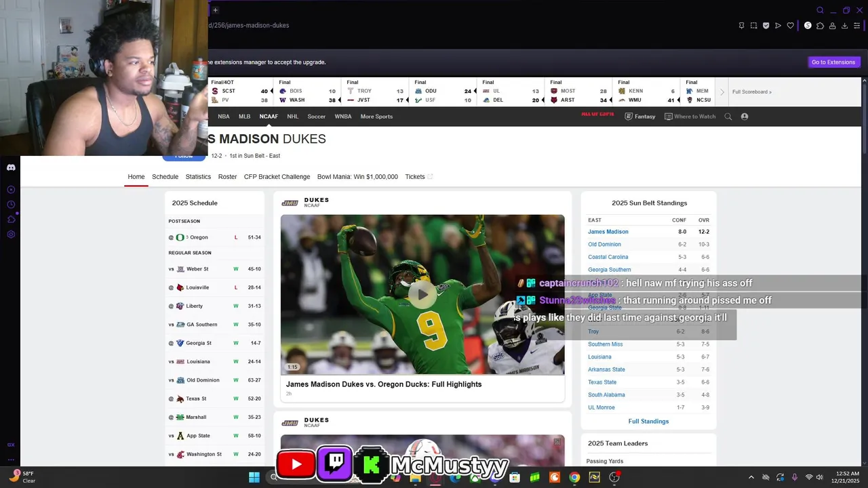Open the KENN vs WMU final score
This screenshot has width=868, height=488.
coord(646,91)
